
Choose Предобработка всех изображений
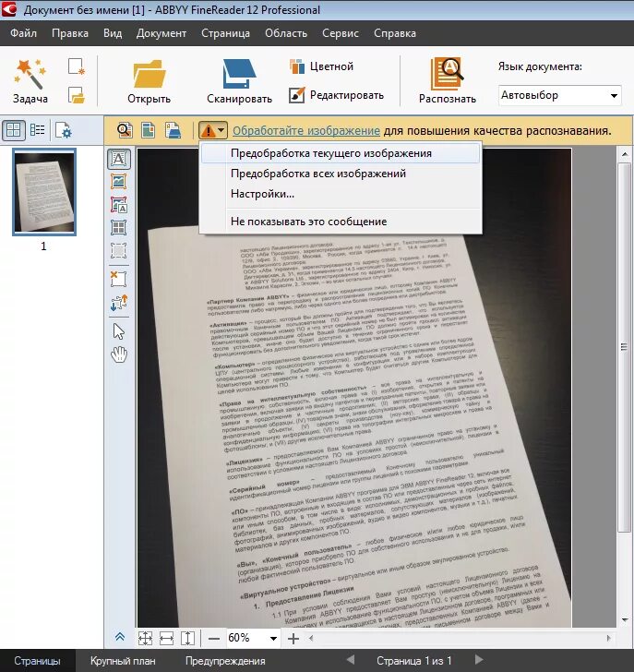(x=341, y=174)
